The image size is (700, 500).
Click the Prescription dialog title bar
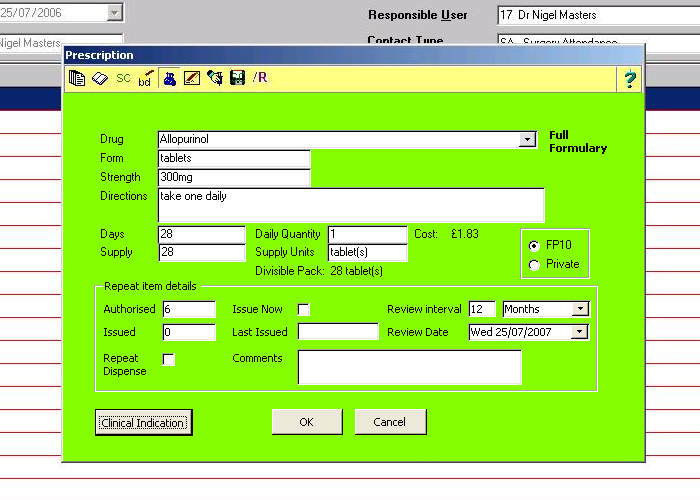click(x=353, y=55)
